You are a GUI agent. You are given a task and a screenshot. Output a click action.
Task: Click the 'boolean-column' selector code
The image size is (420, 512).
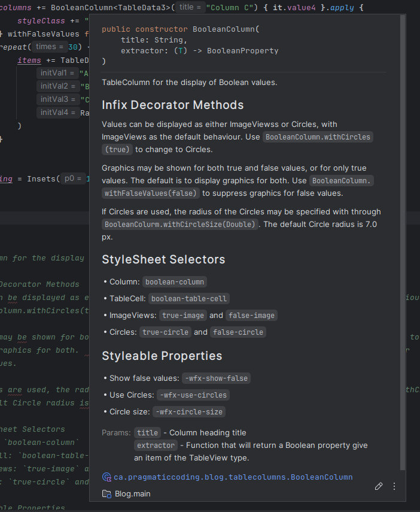[175, 282]
